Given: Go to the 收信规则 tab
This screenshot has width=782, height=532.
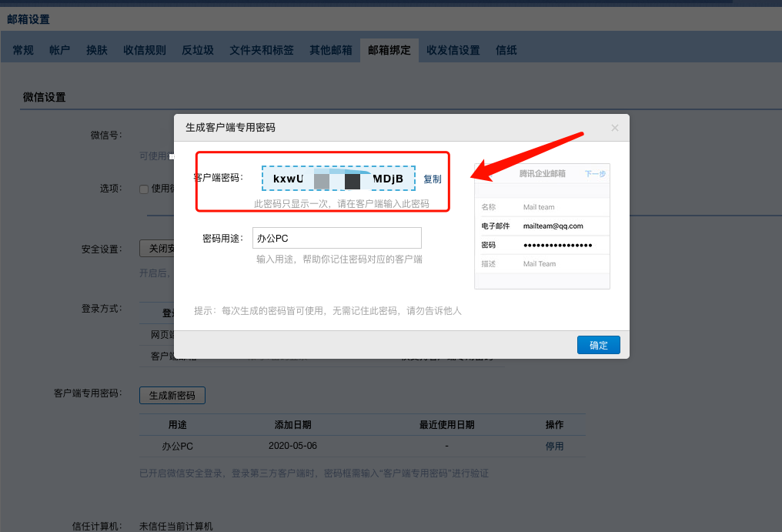Looking at the screenshot, I should [x=145, y=50].
